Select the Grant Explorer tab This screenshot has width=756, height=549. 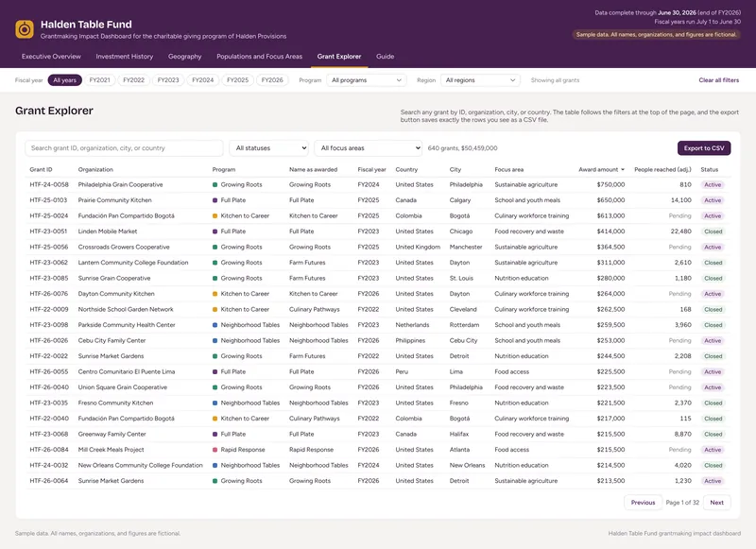[x=339, y=57]
